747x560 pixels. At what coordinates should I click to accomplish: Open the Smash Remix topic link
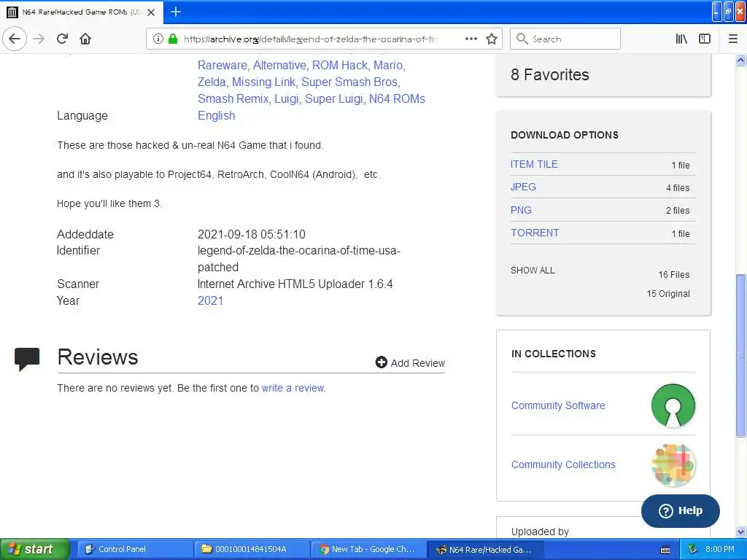click(233, 98)
